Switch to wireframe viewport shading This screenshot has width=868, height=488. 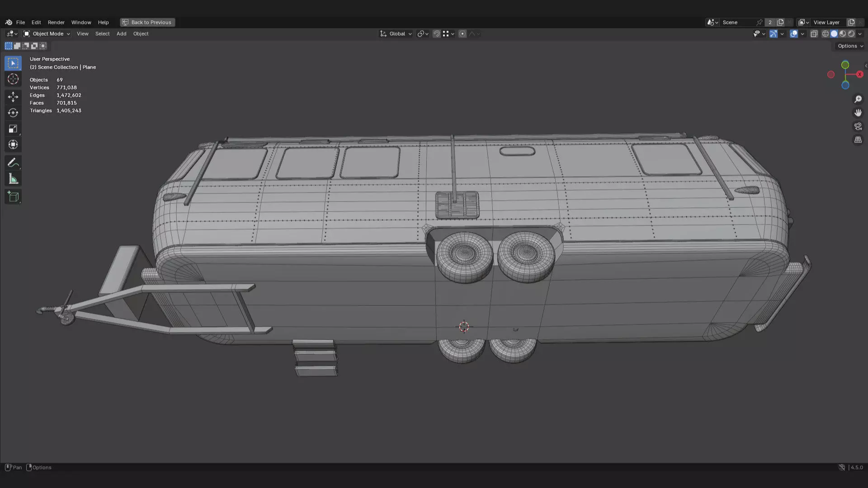point(826,34)
